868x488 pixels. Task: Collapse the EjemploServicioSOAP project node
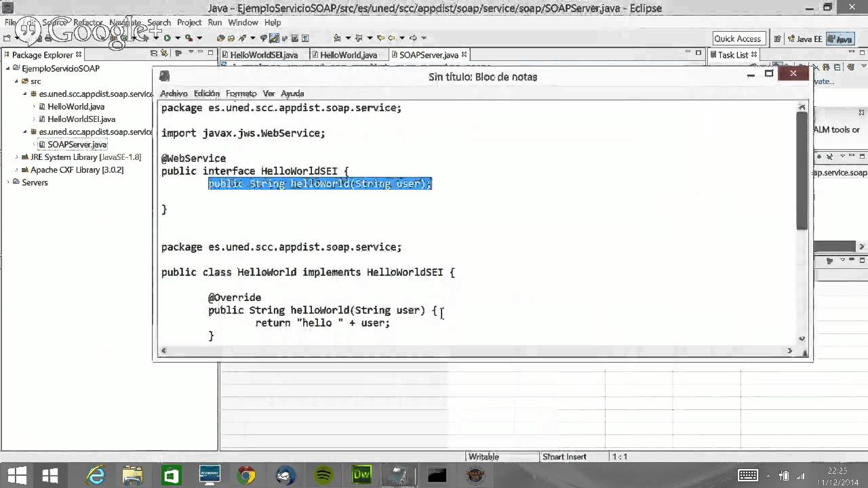coord(9,68)
